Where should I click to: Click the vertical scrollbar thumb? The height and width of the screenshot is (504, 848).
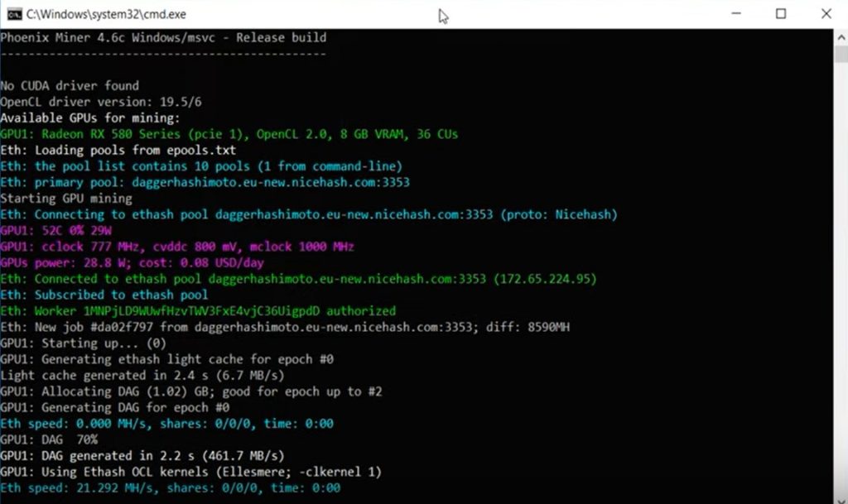pos(841,55)
